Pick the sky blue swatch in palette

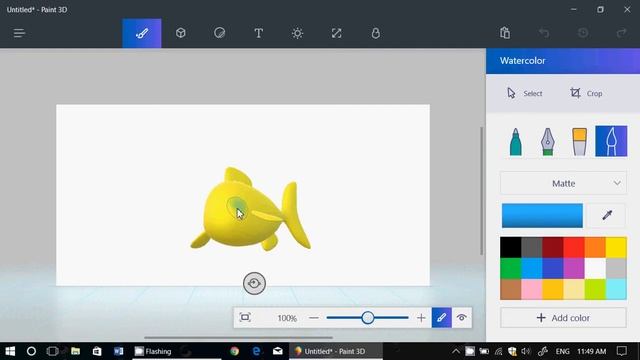(x=532, y=268)
